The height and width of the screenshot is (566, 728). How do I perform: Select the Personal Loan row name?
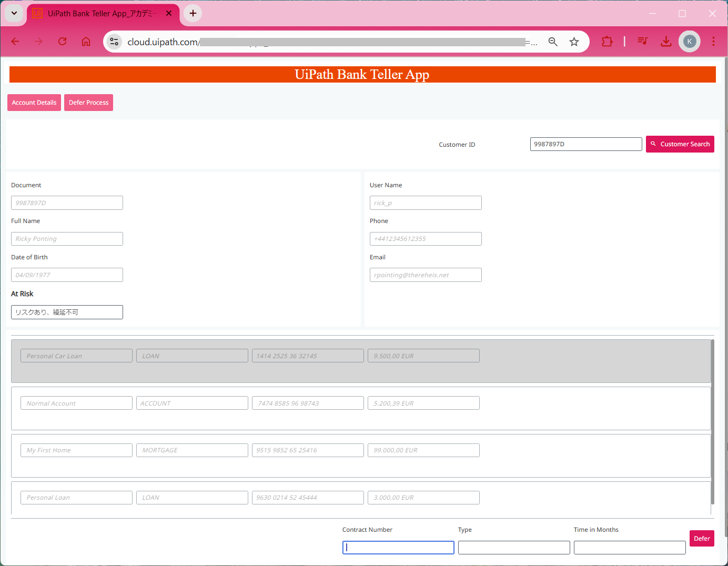pos(76,498)
